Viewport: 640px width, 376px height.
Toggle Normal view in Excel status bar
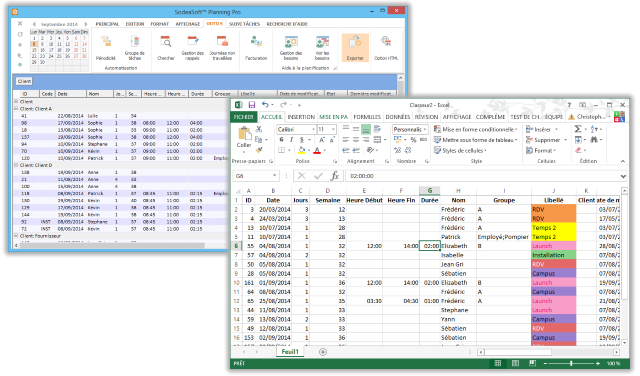(x=498, y=363)
